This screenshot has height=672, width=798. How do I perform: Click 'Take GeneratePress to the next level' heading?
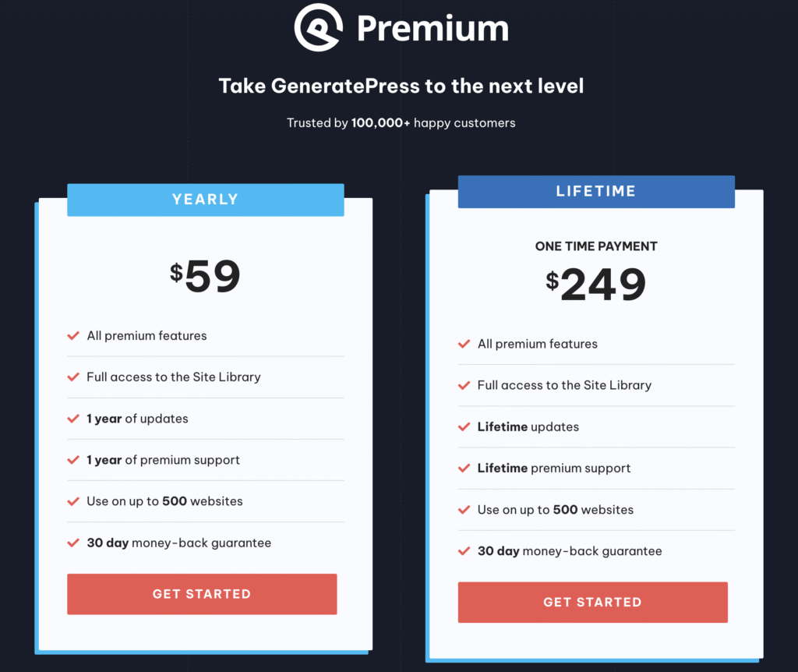tap(401, 86)
